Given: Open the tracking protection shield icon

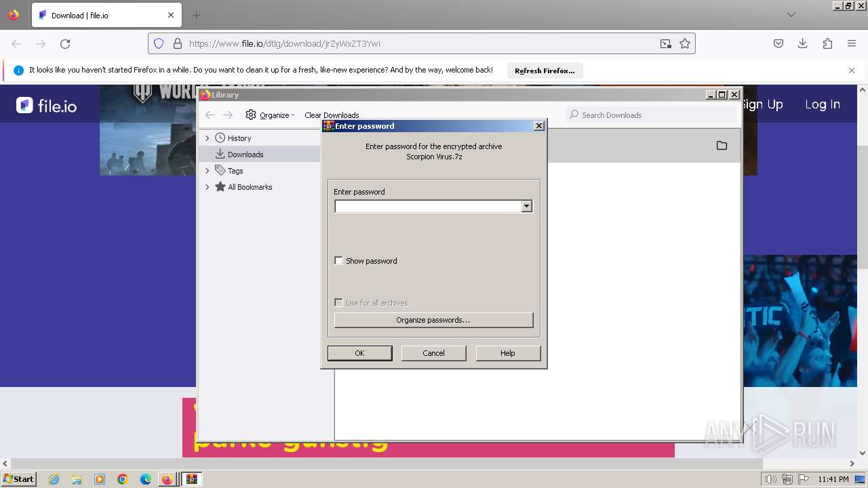Looking at the screenshot, I should pyautogui.click(x=159, y=43).
